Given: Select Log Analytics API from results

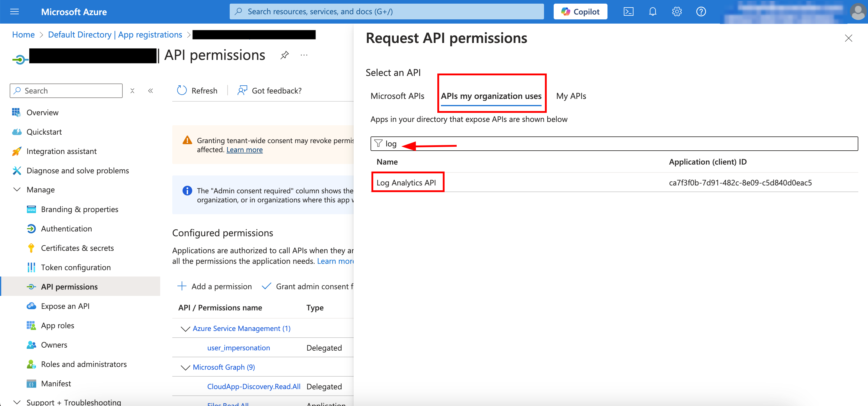Looking at the screenshot, I should pyautogui.click(x=406, y=183).
